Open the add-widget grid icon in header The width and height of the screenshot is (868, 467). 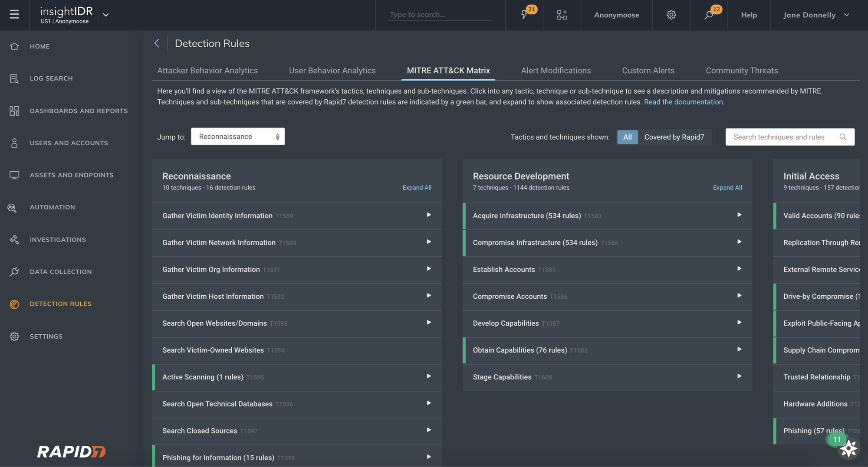[x=562, y=15]
